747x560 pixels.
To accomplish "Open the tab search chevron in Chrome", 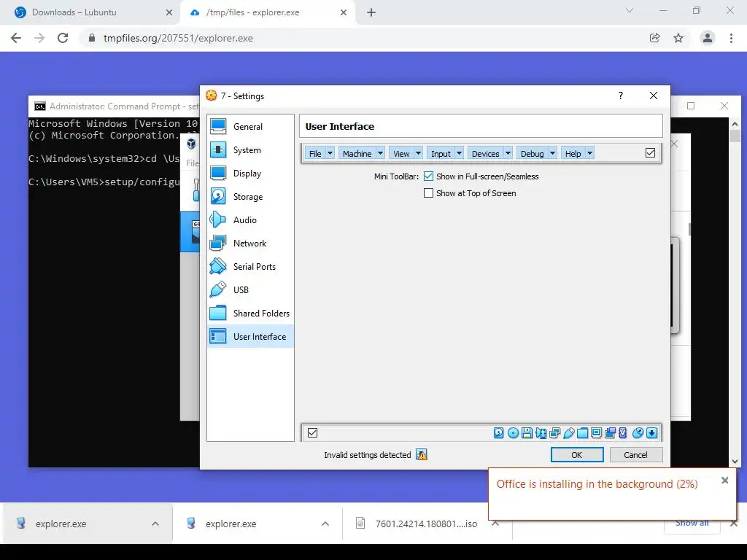I will point(630,10).
